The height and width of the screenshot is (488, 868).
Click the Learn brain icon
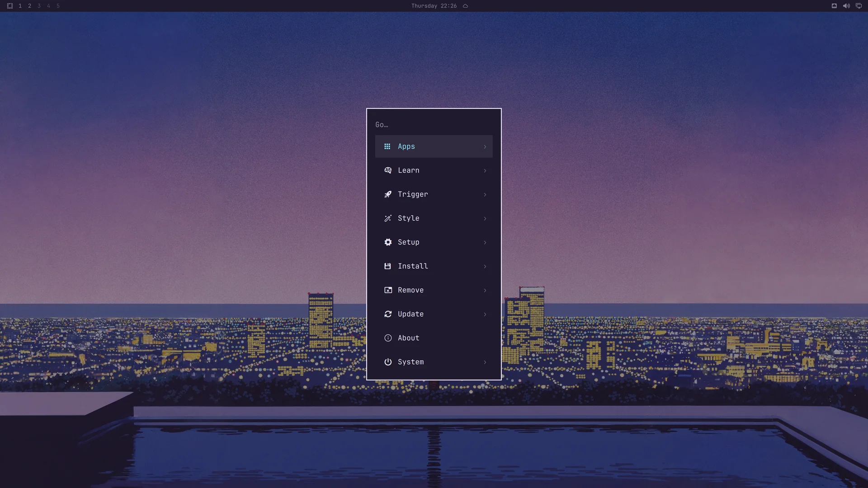[388, 170]
